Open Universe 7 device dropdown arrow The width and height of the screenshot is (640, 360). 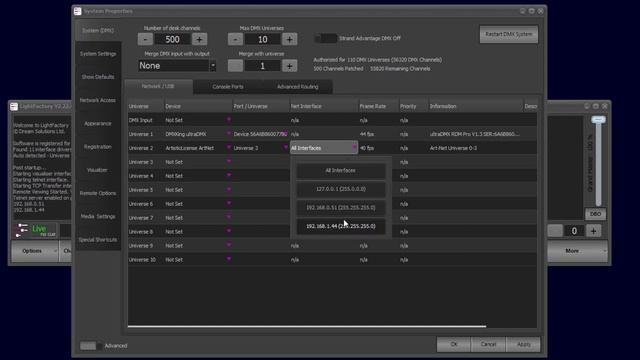229,218
